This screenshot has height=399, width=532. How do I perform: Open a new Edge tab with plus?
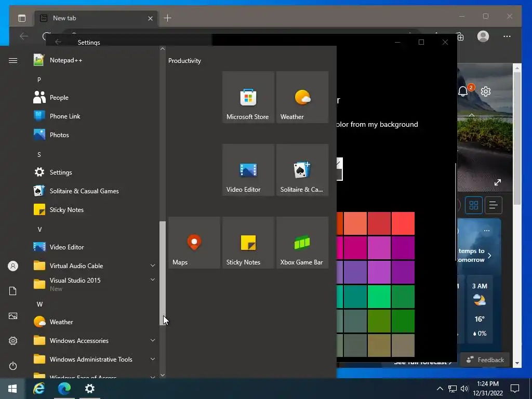click(168, 18)
